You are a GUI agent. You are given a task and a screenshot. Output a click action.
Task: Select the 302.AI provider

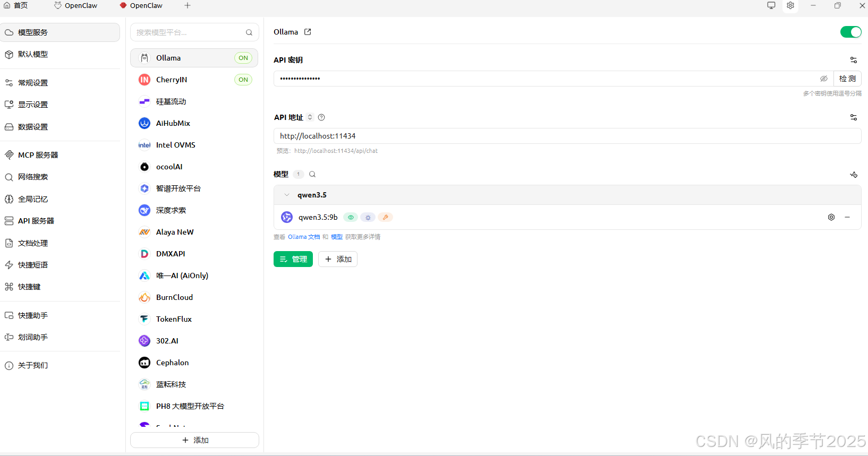click(x=194, y=341)
